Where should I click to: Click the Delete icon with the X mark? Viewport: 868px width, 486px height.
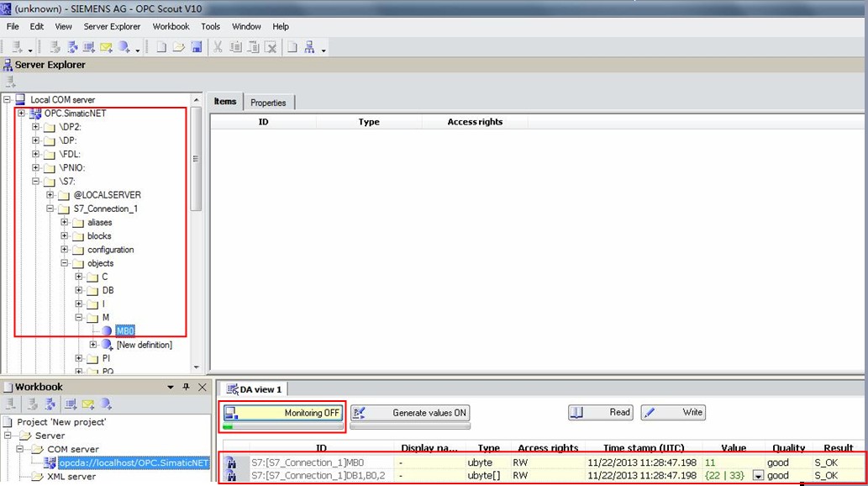271,47
